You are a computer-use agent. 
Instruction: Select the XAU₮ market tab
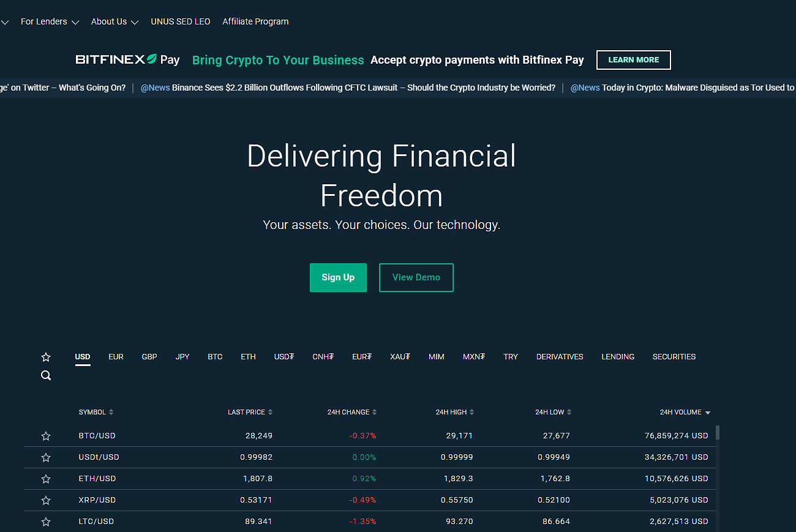point(400,357)
